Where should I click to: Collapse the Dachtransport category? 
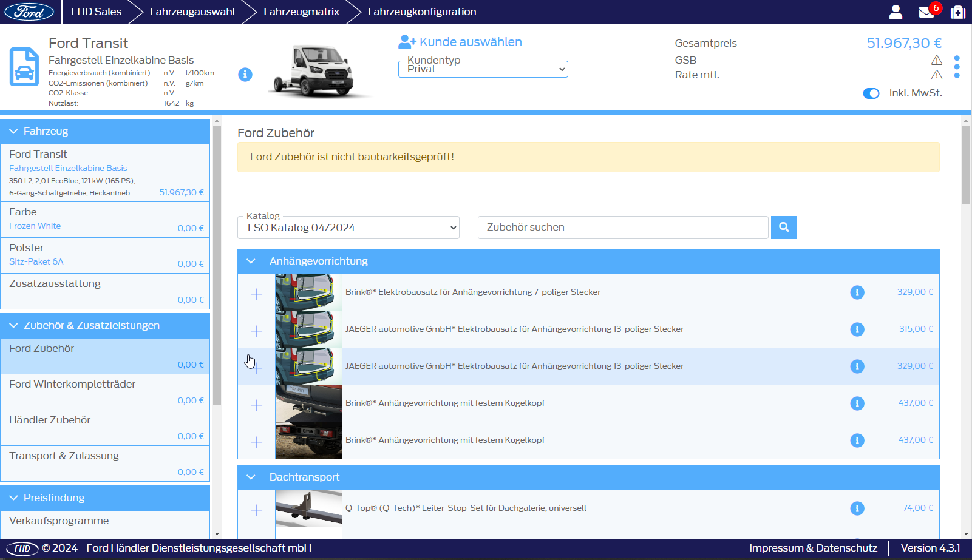click(x=588, y=477)
